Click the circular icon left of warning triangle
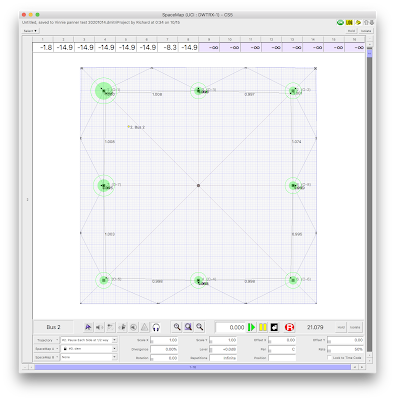Image resolution: width=395 pixels, height=400 pixels. pyautogui.click(x=133, y=327)
